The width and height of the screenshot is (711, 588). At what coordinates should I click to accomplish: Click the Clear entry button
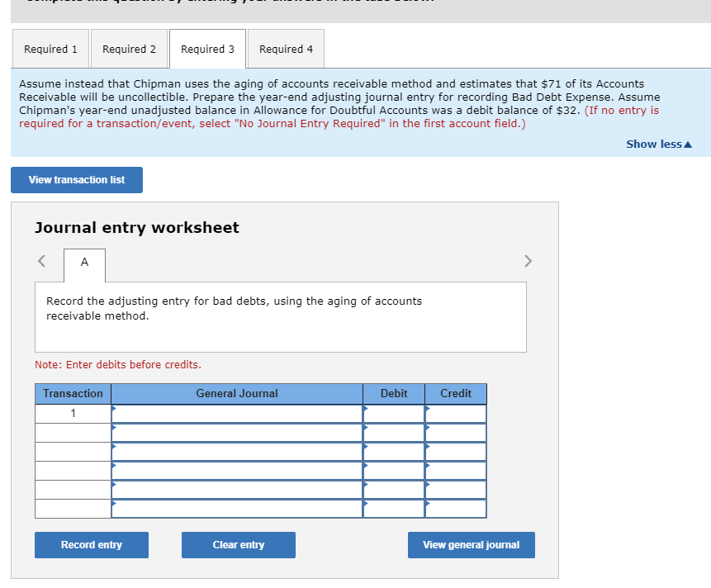(238, 544)
